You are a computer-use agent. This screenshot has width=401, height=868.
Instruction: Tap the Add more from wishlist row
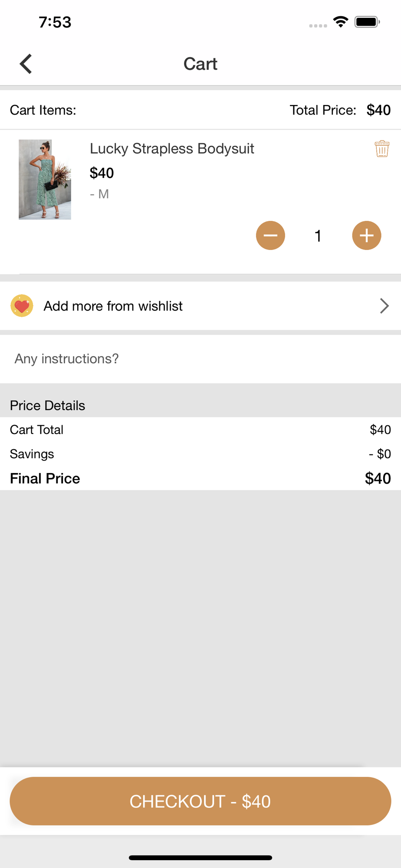tap(200, 306)
